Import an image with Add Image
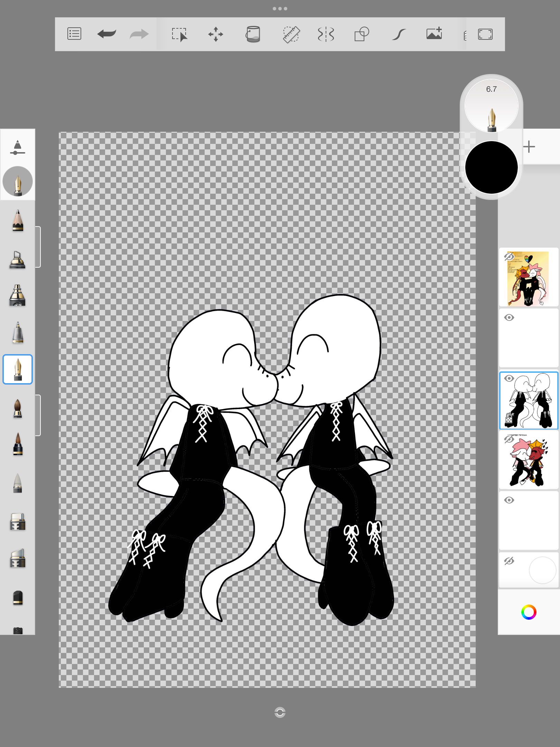The height and width of the screenshot is (747, 560). pos(434,33)
